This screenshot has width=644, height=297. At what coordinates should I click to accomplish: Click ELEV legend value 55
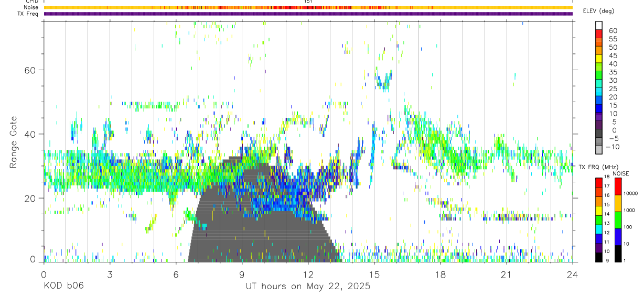tap(613, 39)
